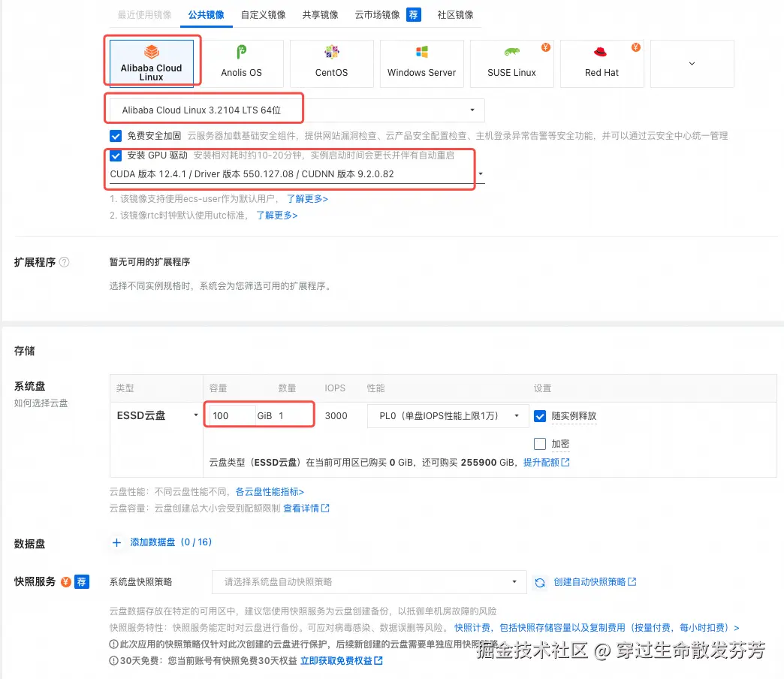
Task: Select the Red Hat image card
Action: 602,64
